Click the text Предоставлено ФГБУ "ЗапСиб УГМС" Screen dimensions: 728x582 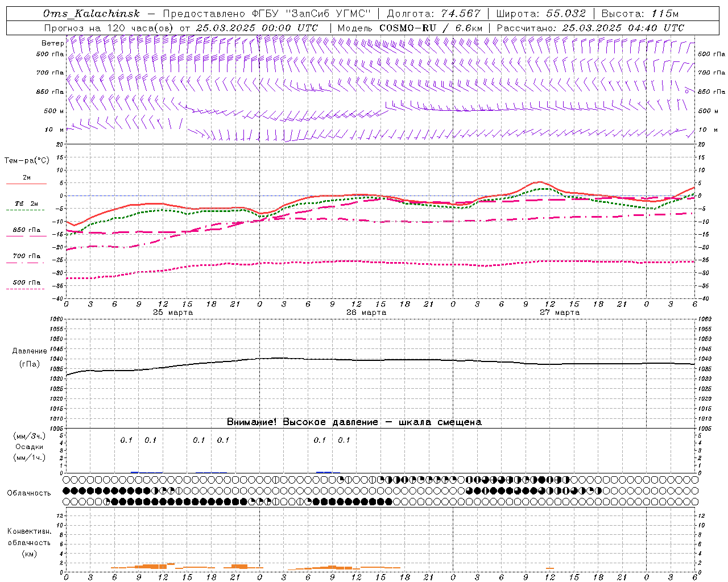point(267,14)
